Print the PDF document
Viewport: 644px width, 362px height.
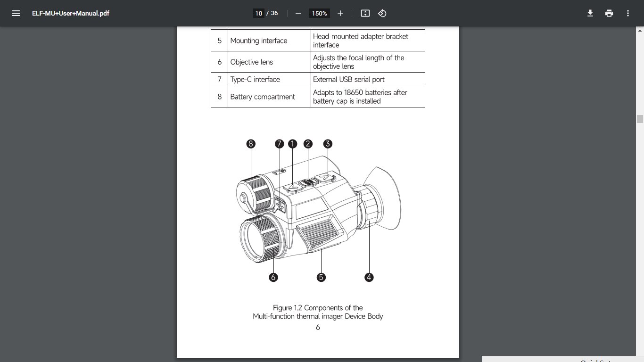(609, 13)
